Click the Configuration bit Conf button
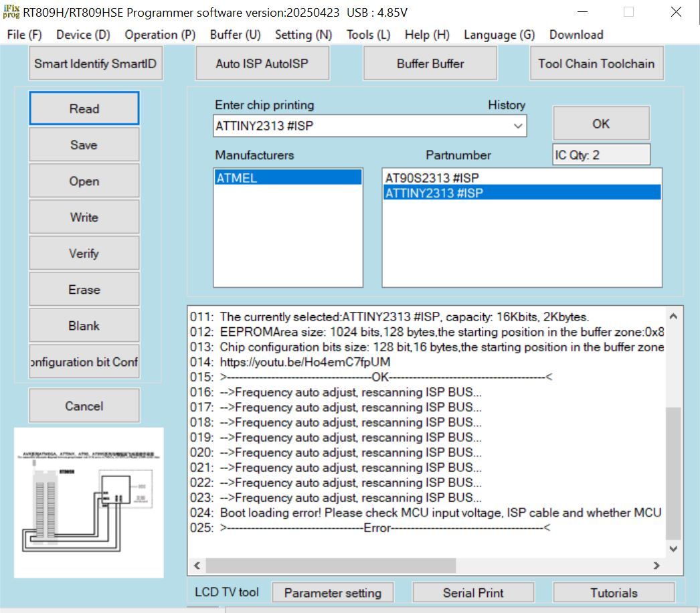Screen dimensions: 700x613 click(84, 361)
